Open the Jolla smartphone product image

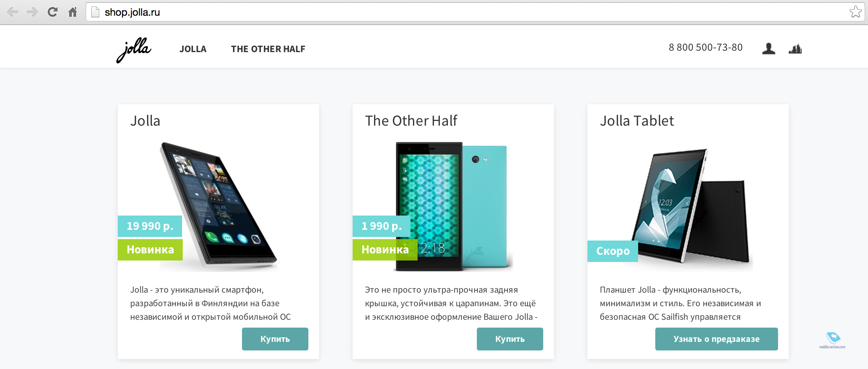click(218, 206)
